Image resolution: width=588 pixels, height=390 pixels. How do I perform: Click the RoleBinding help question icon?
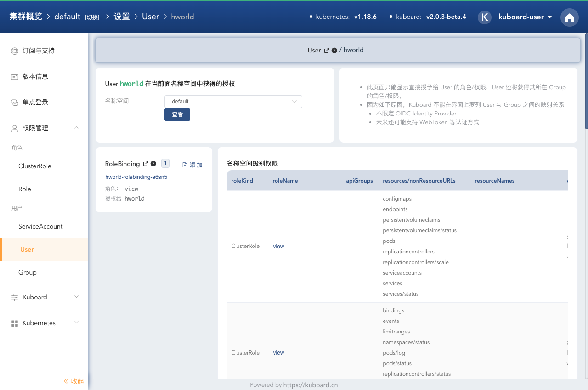click(153, 164)
